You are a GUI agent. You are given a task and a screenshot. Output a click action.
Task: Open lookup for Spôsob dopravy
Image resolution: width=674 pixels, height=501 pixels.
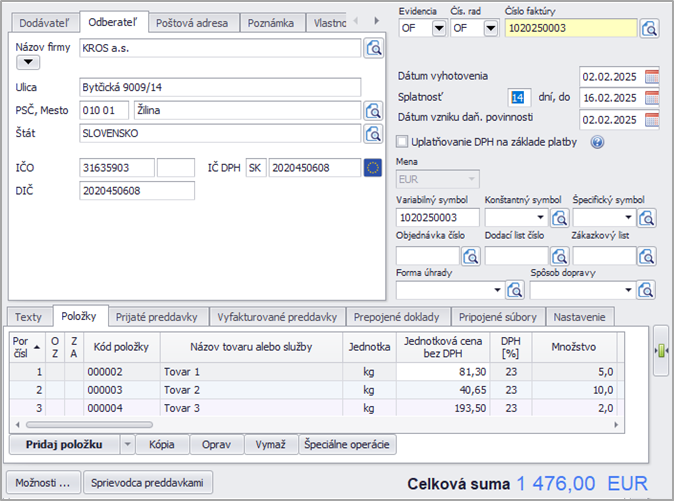(646, 290)
